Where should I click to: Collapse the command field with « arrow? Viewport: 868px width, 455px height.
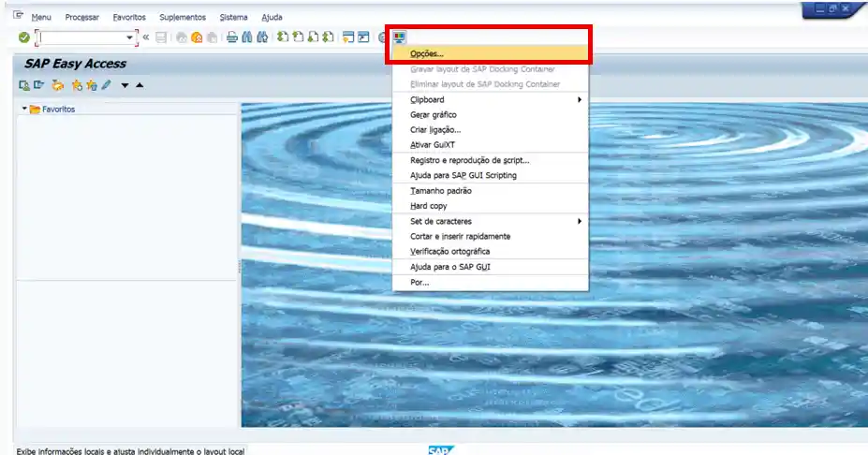pyautogui.click(x=145, y=37)
